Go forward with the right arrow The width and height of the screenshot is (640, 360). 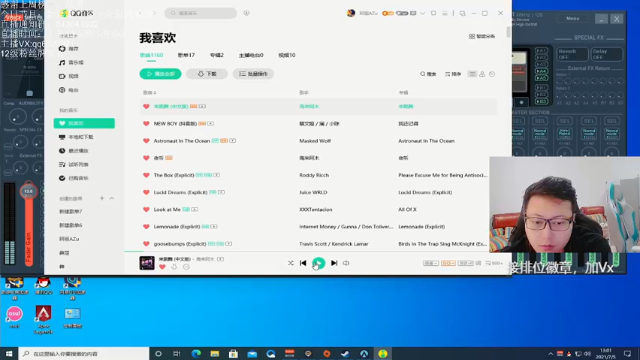pyautogui.click(x=154, y=13)
